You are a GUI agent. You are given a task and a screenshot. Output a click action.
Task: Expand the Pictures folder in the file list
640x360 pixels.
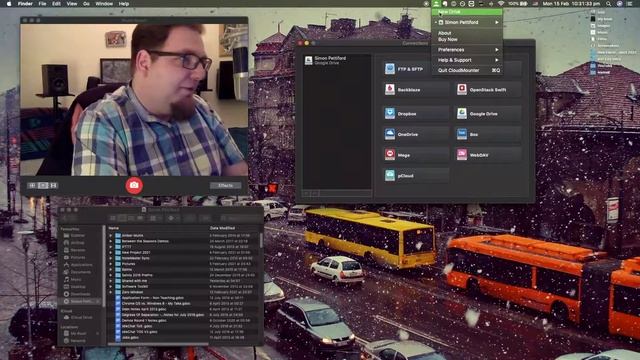coord(110,264)
